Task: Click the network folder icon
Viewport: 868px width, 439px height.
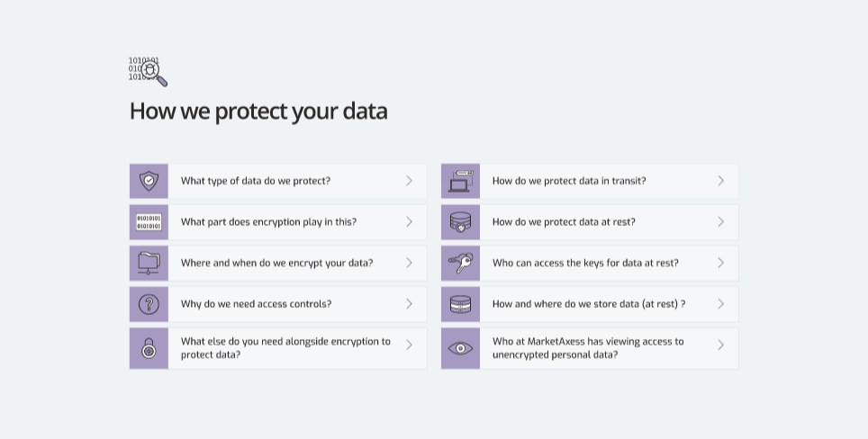Action: (x=149, y=264)
